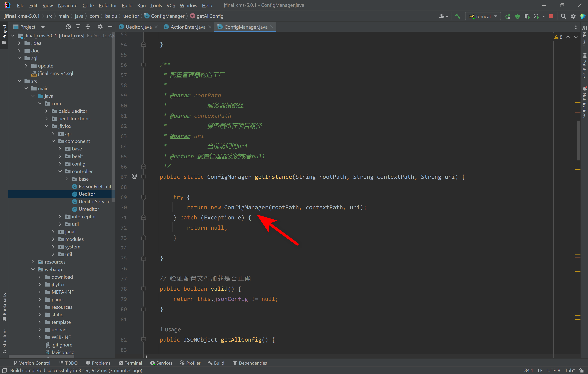Expand the interceptor package folder
This screenshot has width=588, height=374.
(x=60, y=217)
